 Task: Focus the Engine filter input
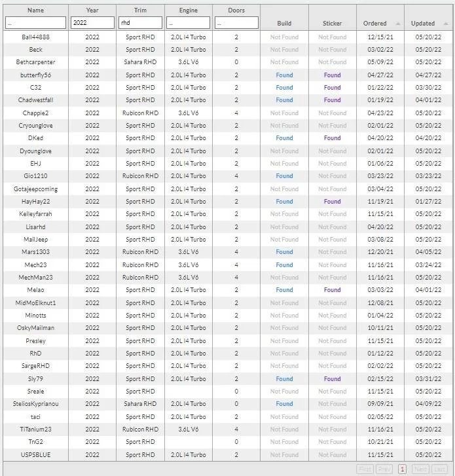[188, 23]
